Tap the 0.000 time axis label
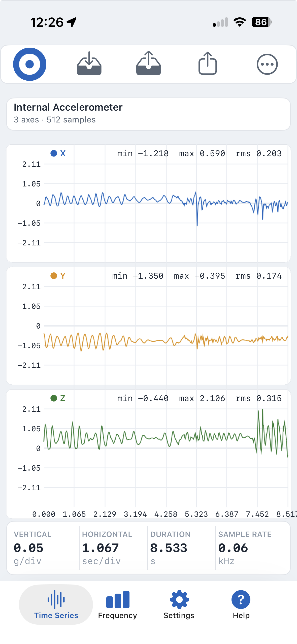297x644 pixels. coord(44,514)
